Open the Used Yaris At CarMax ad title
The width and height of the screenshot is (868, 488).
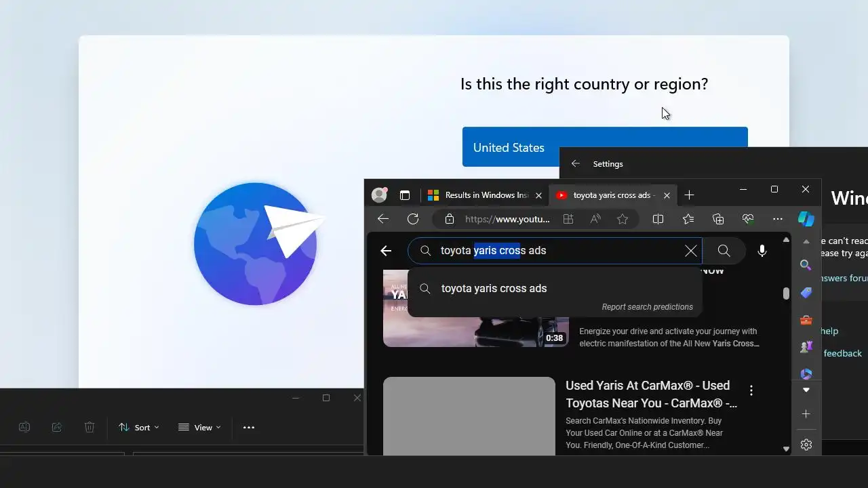[651, 394]
